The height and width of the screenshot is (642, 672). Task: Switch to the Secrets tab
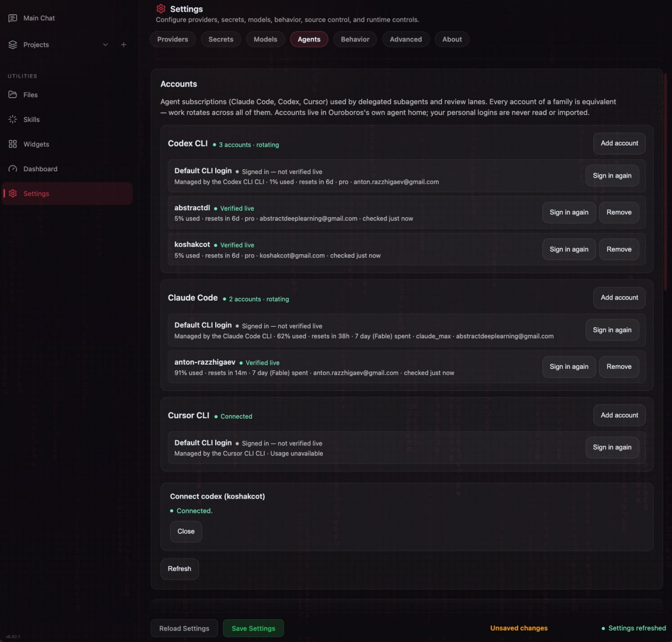pos(221,39)
